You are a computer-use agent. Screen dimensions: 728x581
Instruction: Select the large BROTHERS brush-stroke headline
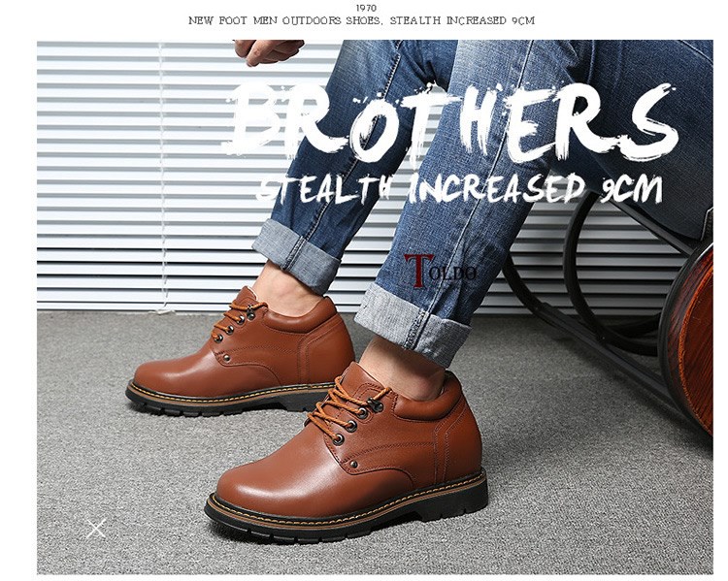coord(453,123)
